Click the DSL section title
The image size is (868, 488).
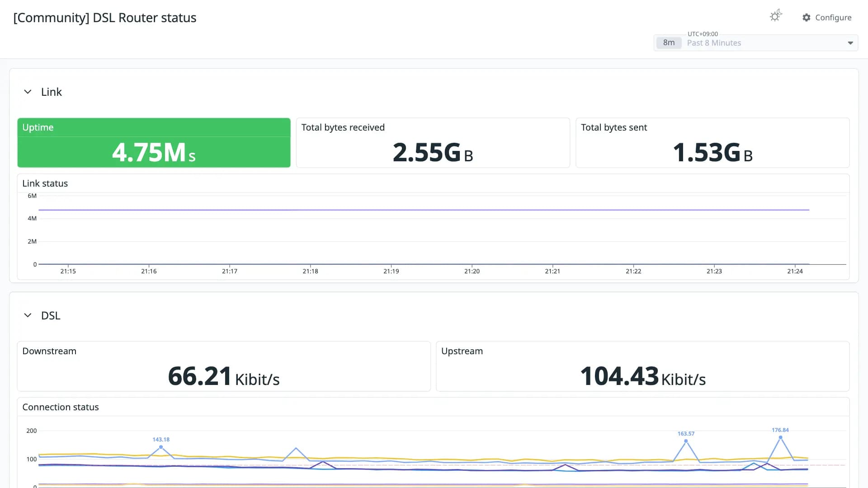pos(51,315)
